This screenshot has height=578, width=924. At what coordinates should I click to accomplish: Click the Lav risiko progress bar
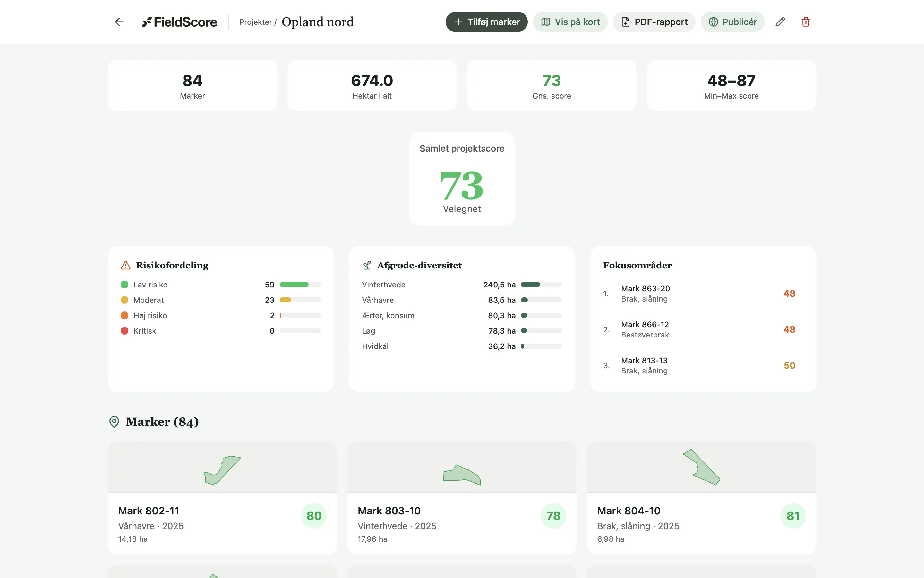300,285
